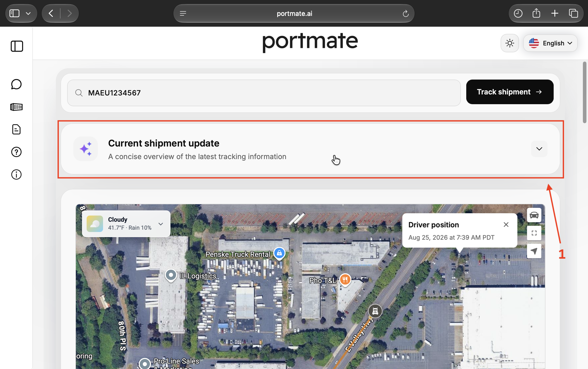Select the Pro-Line Sales map pin

click(145, 364)
